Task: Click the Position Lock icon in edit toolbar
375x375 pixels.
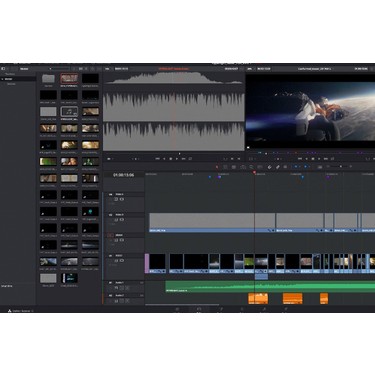Action: 285,167
